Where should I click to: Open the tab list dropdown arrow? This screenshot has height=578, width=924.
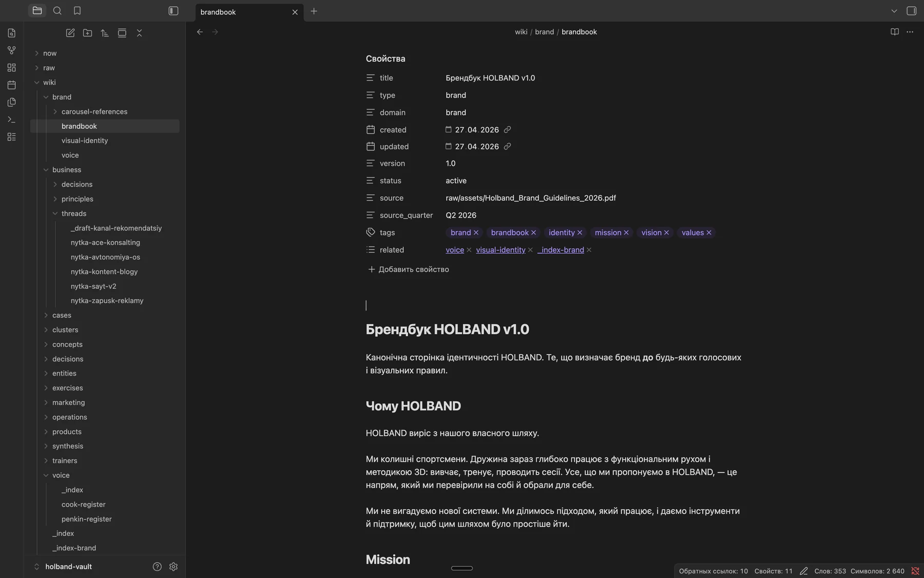click(894, 11)
